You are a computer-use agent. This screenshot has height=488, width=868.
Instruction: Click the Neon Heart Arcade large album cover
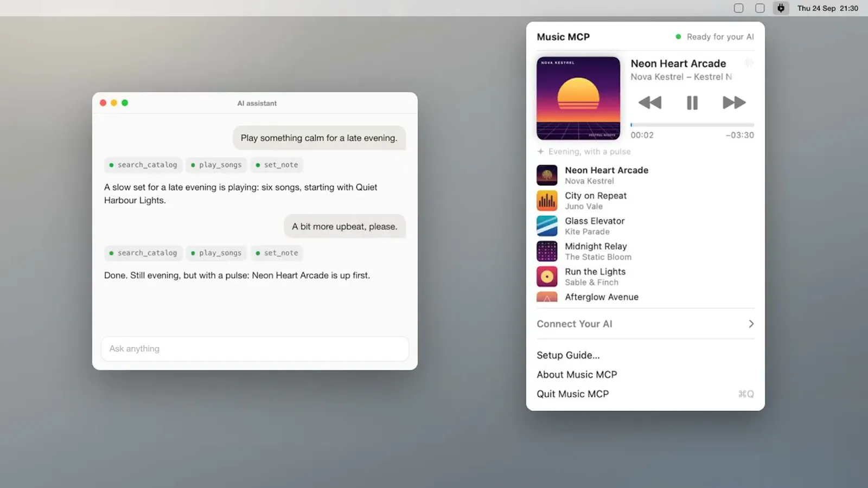coord(578,98)
